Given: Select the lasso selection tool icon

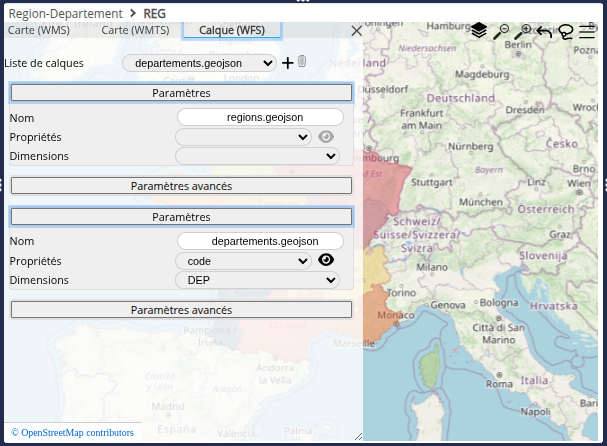Looking at the screenshot, I should coord(566,31).
